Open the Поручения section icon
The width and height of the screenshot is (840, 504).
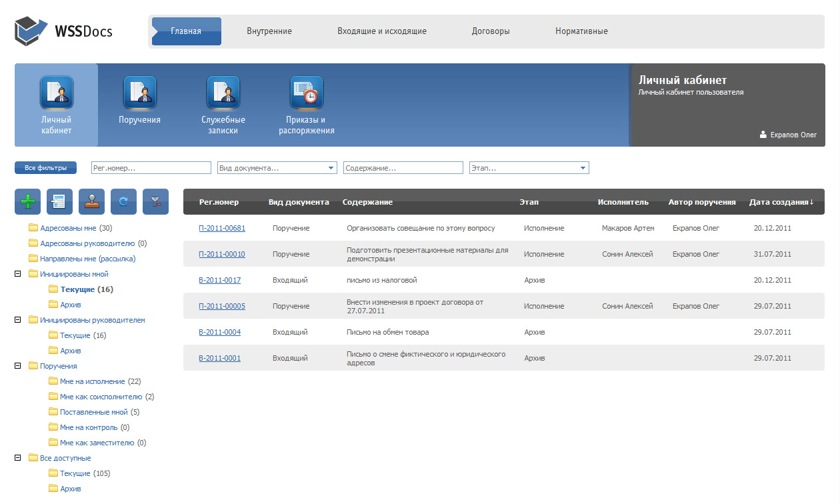139,93
